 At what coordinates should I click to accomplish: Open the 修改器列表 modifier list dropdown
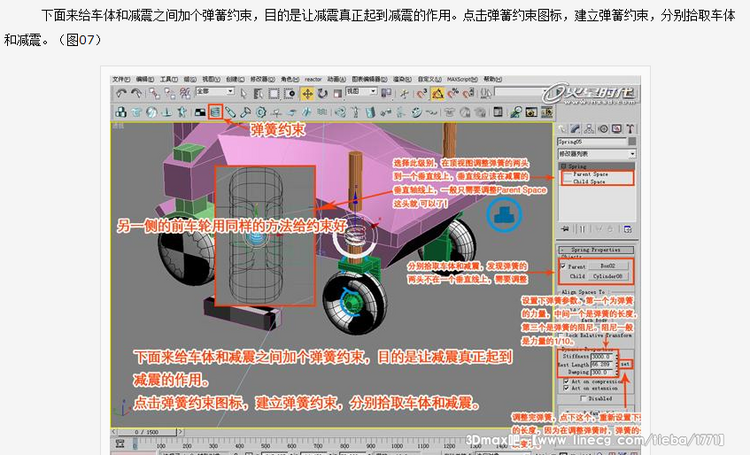coord(597,154)
